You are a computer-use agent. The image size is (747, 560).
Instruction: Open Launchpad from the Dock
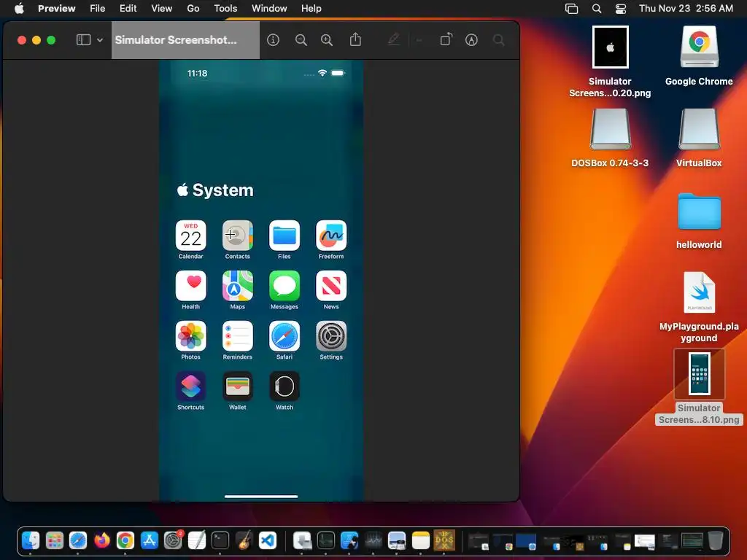[x=54, y=540]
